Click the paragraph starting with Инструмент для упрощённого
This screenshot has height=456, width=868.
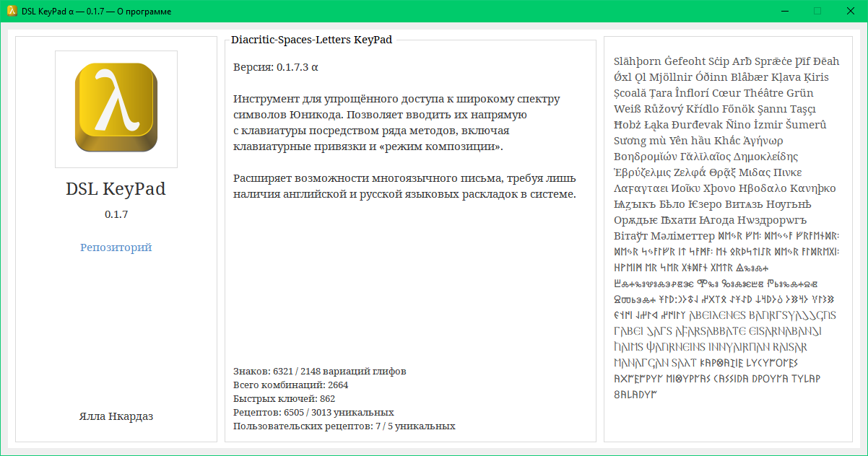click(x=396, y=123)
